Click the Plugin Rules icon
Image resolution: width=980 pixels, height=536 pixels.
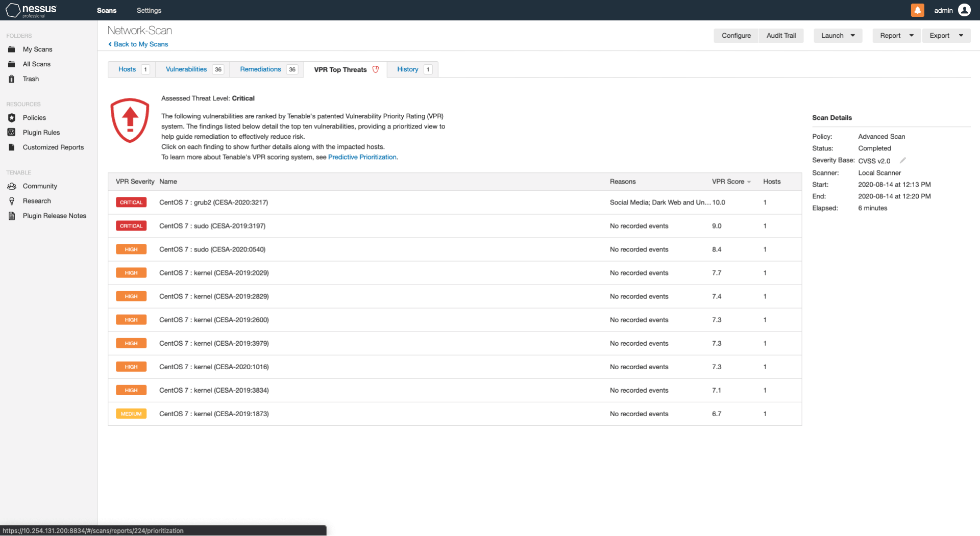(12, 133)
